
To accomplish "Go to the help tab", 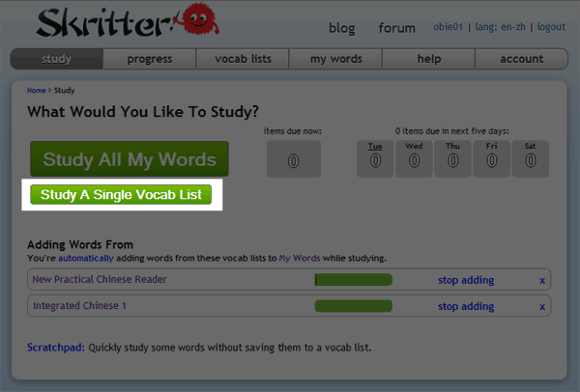I will (x=428, y=59).
